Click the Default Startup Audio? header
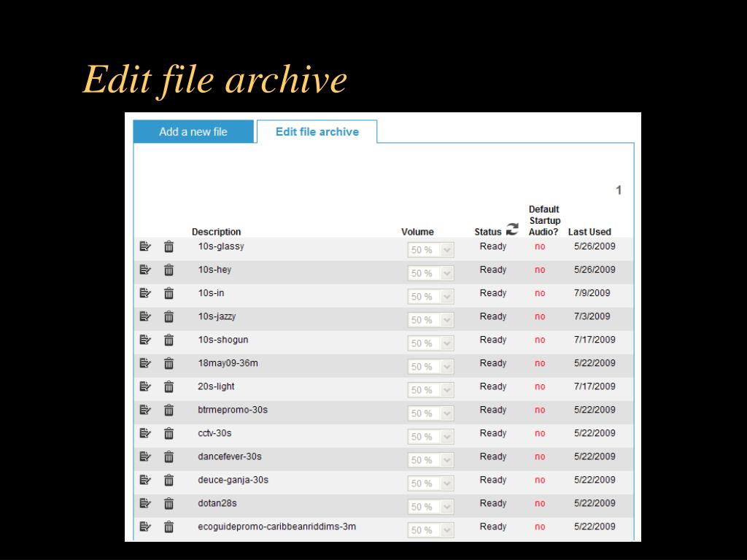Viewport: 747px width, 560px height. click(544, 220)
